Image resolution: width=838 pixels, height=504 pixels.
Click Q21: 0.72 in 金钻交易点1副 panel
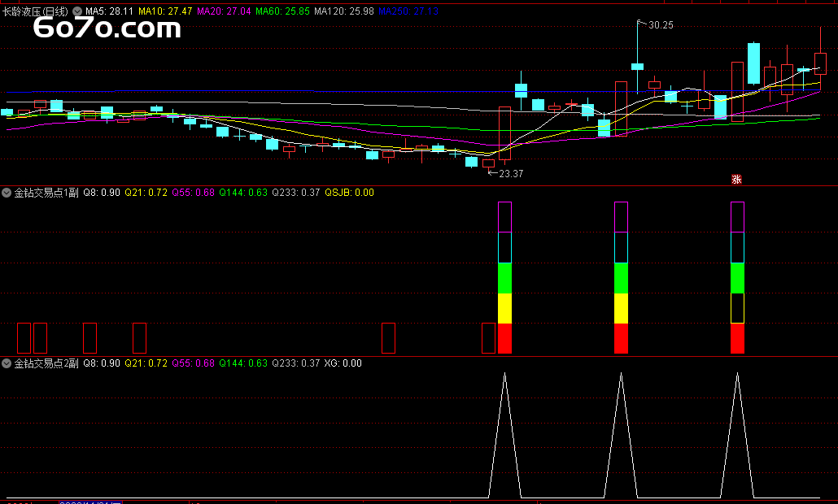[146, 193]
